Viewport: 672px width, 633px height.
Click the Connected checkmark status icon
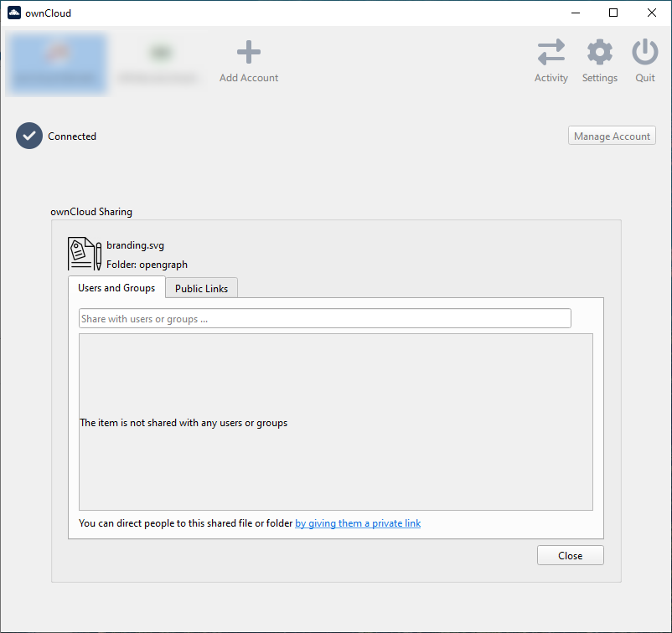29,136
